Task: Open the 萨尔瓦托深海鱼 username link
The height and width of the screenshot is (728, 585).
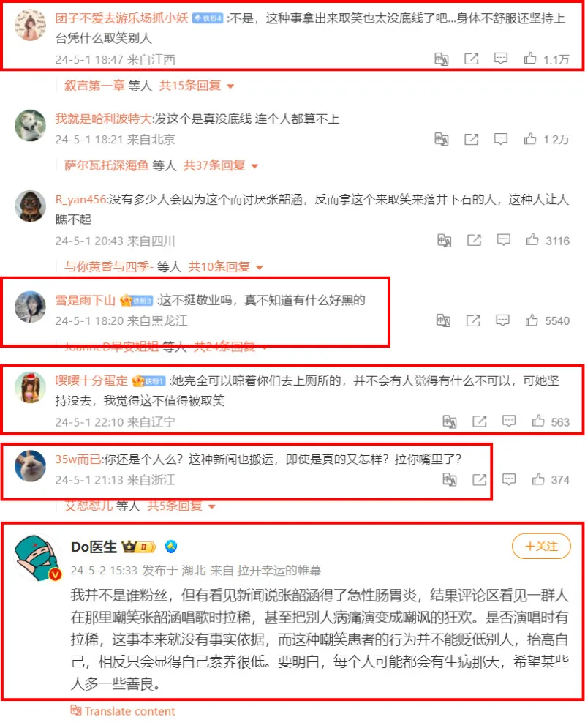Action: (x=106, y=165)
